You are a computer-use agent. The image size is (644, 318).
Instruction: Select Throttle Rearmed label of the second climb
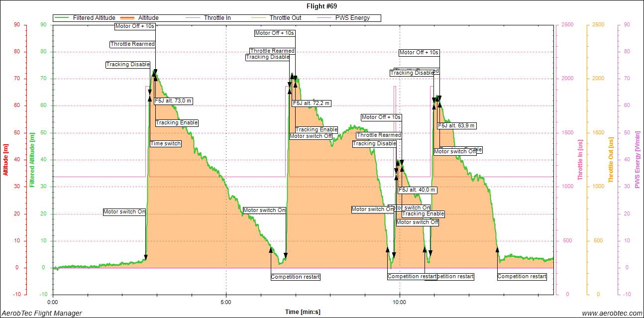coord(272,51)
